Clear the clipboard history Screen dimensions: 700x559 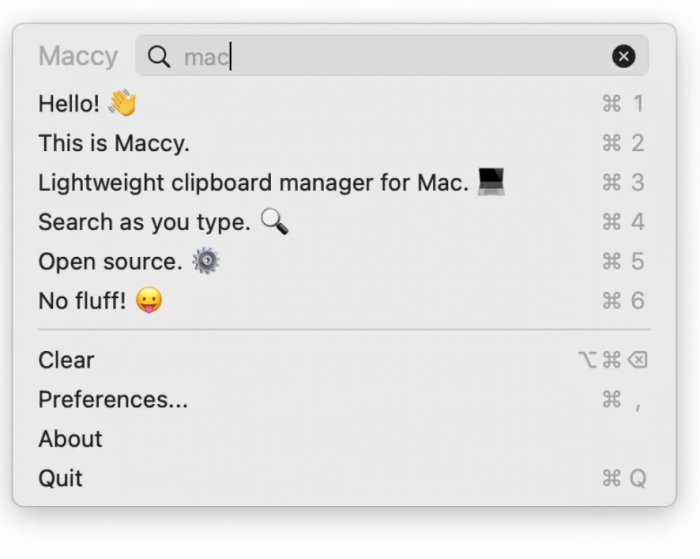(x=66, y=360)
